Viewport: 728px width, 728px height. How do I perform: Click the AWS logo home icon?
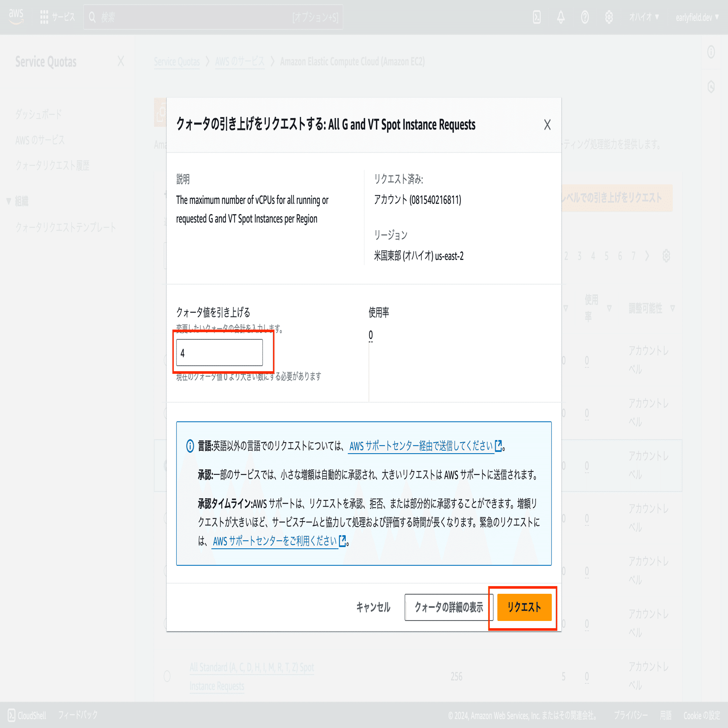tap(16, 17)
